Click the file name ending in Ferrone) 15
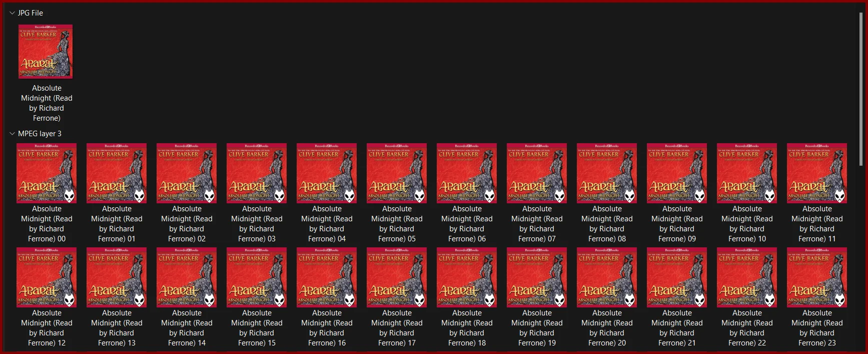The image size is (868, 354). pos(257,328)
